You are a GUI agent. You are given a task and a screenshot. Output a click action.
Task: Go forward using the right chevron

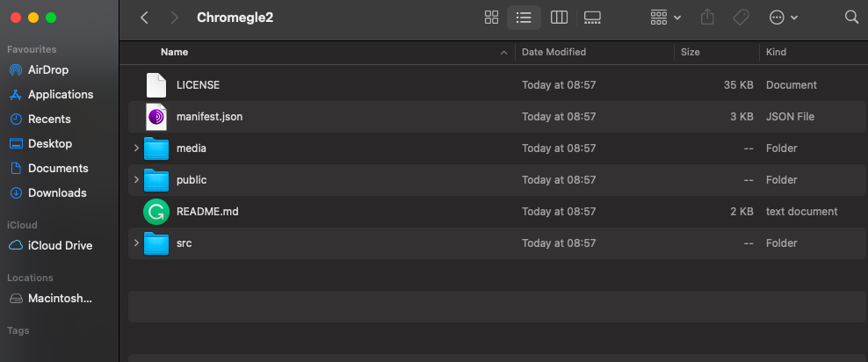[175, 18]
